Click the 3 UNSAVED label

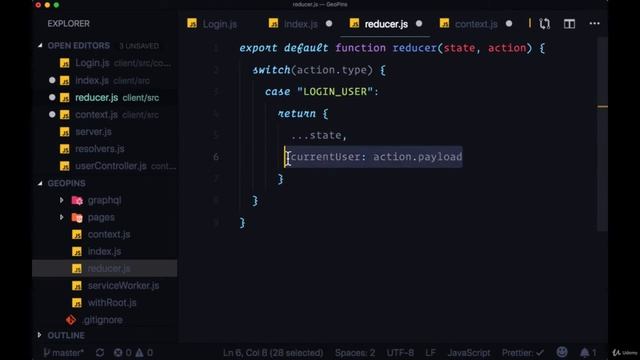pyautogui.click(x=139, y=46)
